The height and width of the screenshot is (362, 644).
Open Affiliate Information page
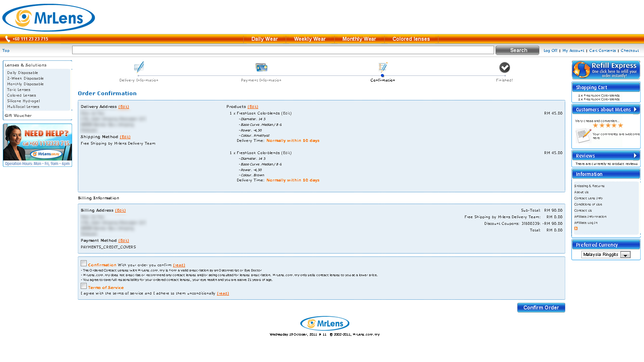(590, 217)
